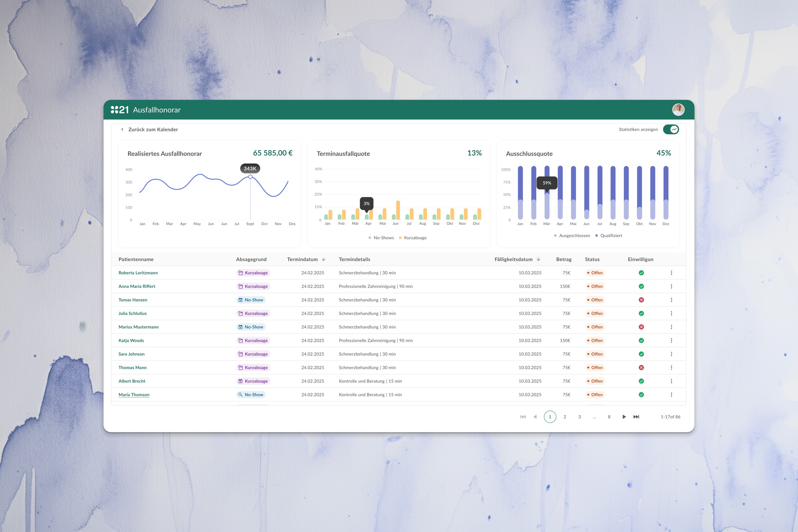Click Absagegrund column header
Image resolution: width=798 pixels, height=532 pixels.
tap(251, 259)
